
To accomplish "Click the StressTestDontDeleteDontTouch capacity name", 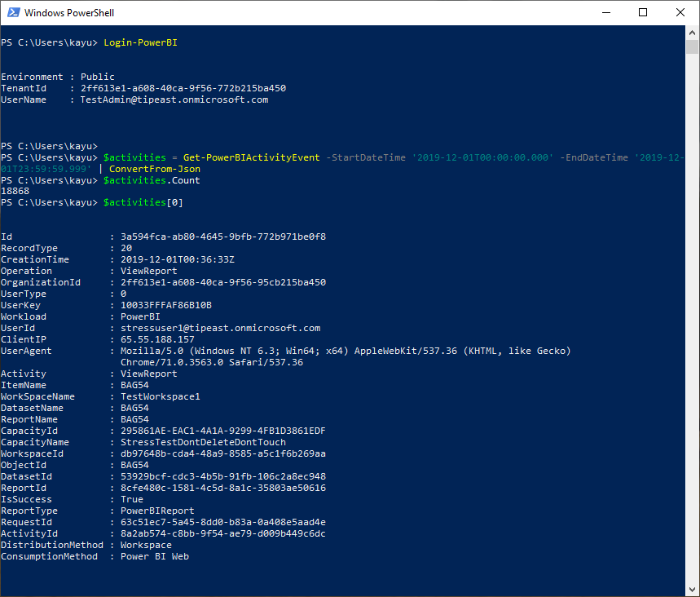I will 203,442.
